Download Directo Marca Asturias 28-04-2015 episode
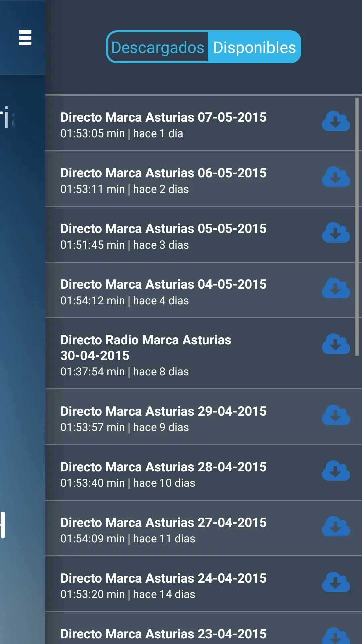The image size is (362, 644). click(x=336, y=471)
